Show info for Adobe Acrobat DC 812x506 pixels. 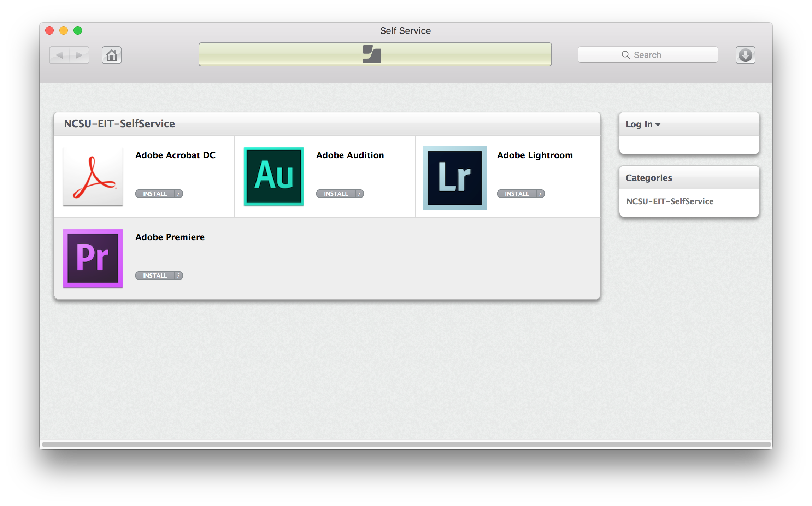coord(179,194)
